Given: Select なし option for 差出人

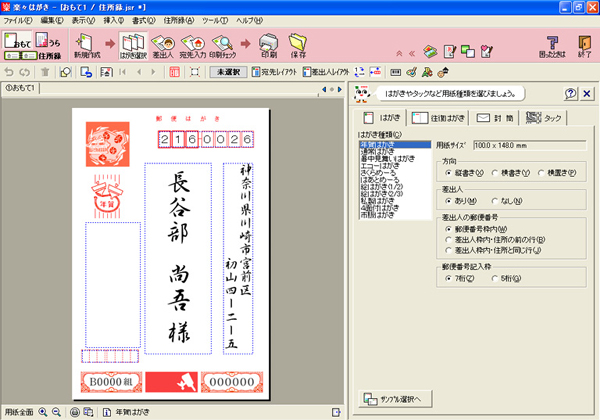Looking at the screenshot, I should pos(496,200).
